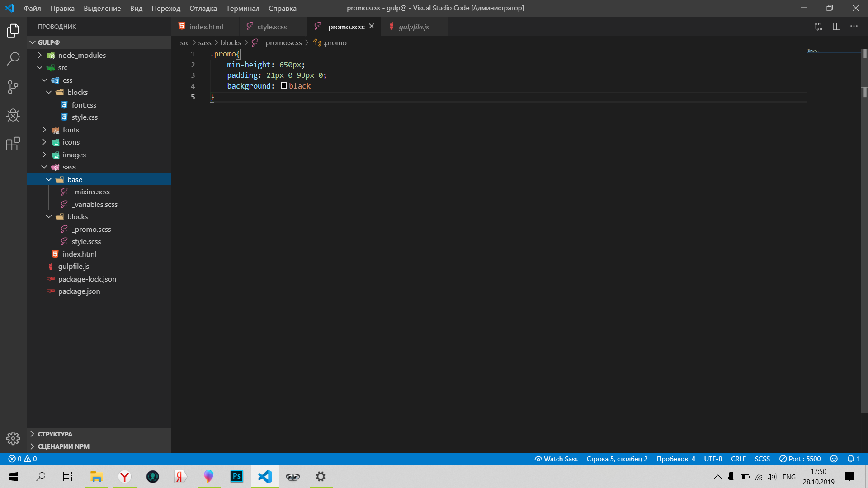Switch to the index.html tab

click(206, 27)
